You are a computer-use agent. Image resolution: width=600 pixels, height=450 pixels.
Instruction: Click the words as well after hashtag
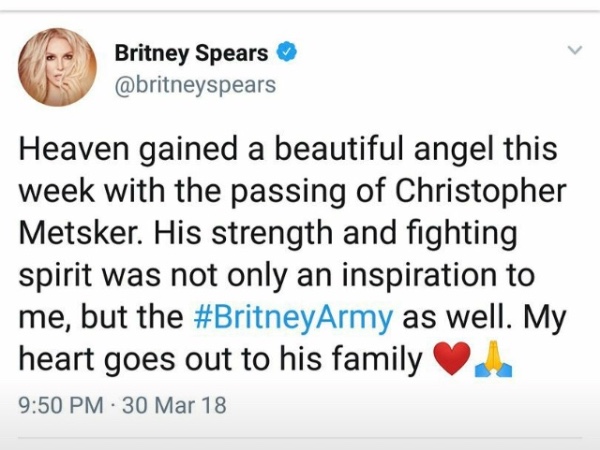coord(455,318)
